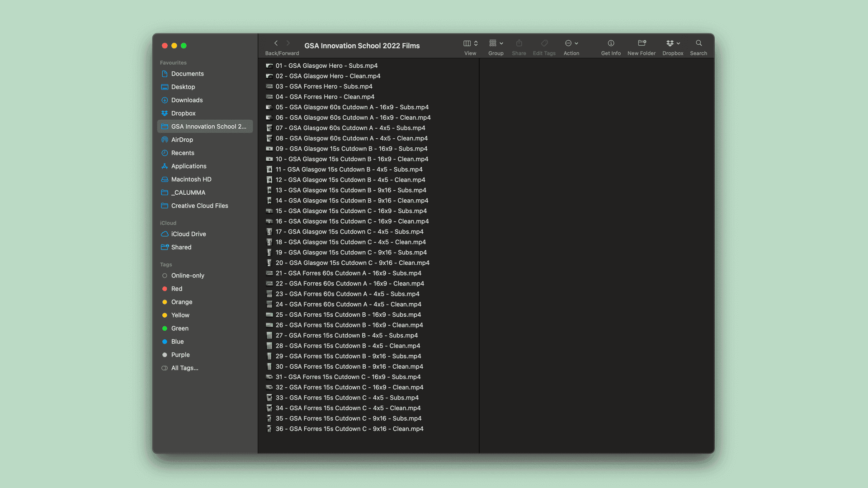
Task: Select AirDrop in the sidebar
Action: pos(182,140)
